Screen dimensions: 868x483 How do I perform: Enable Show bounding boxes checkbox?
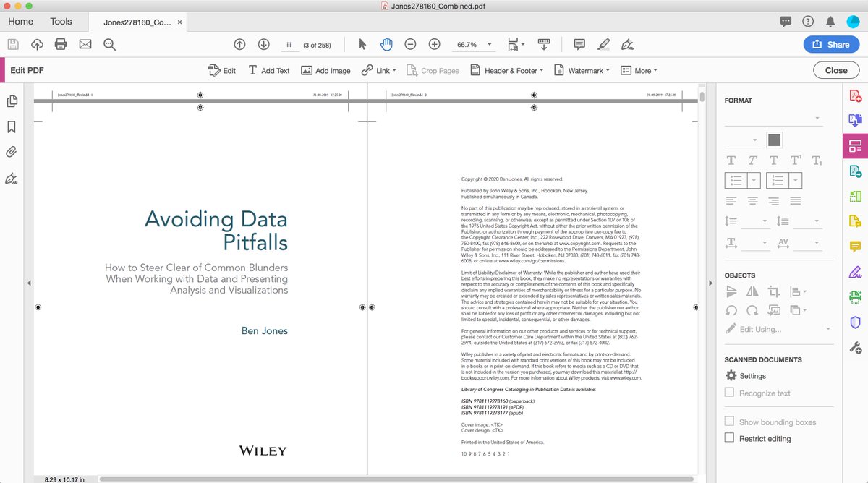coord(729,422)
